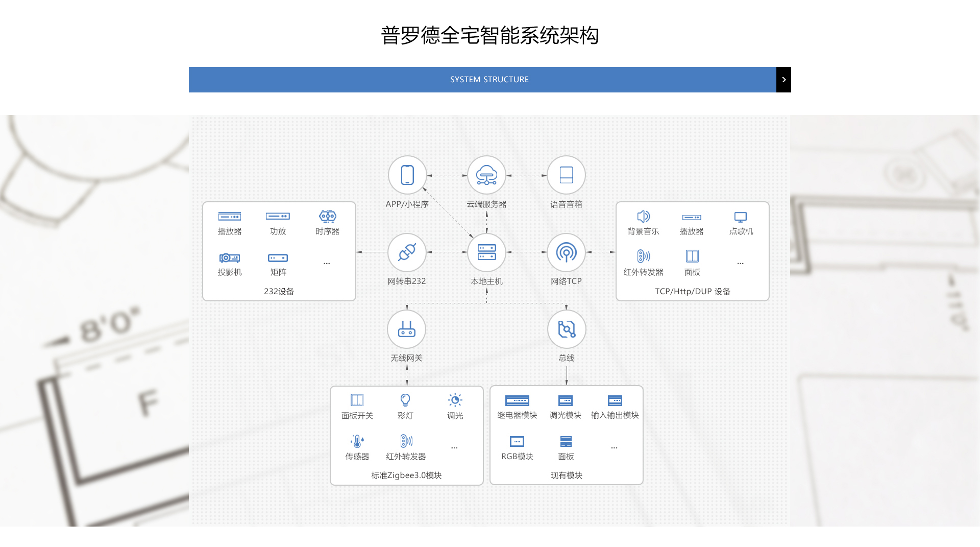Select the 继电器模块 relay module icon
The height and width of the screenshot is (547, 980).
click(517, 400)
